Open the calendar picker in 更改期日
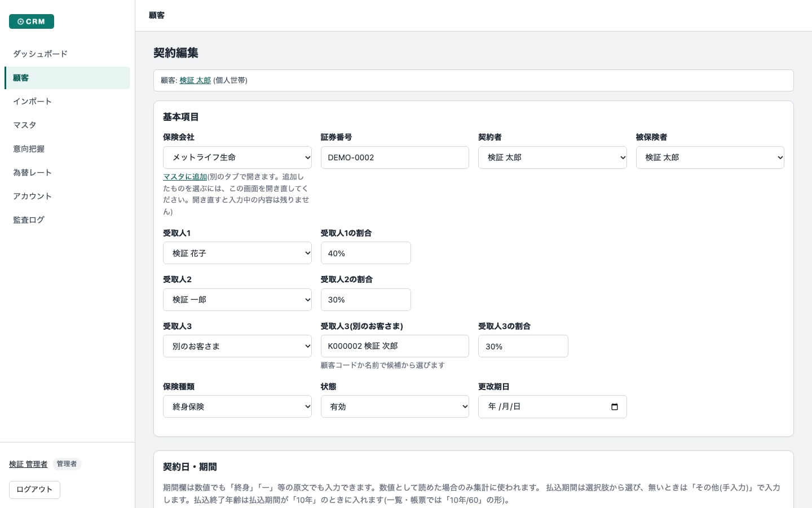812x508 pixels. tap(615, 407)
